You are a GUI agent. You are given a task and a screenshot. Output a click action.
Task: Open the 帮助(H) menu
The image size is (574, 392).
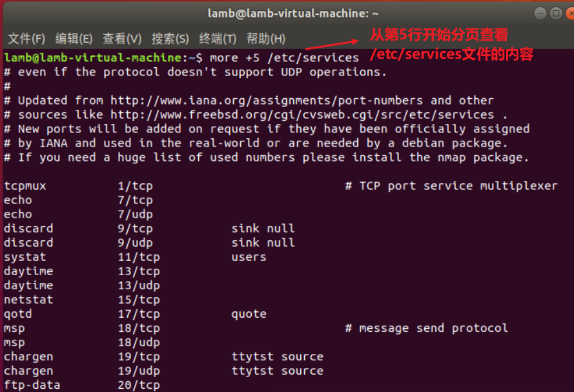(x=265, y=39)
